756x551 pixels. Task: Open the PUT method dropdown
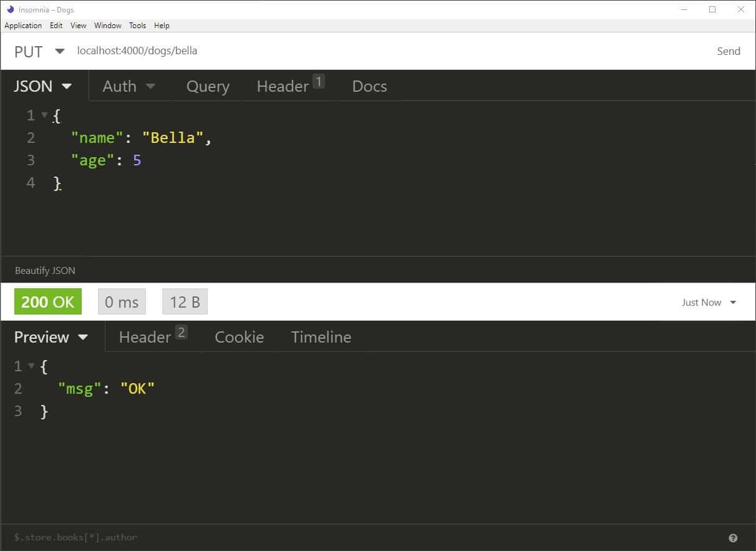click(39, 51)
